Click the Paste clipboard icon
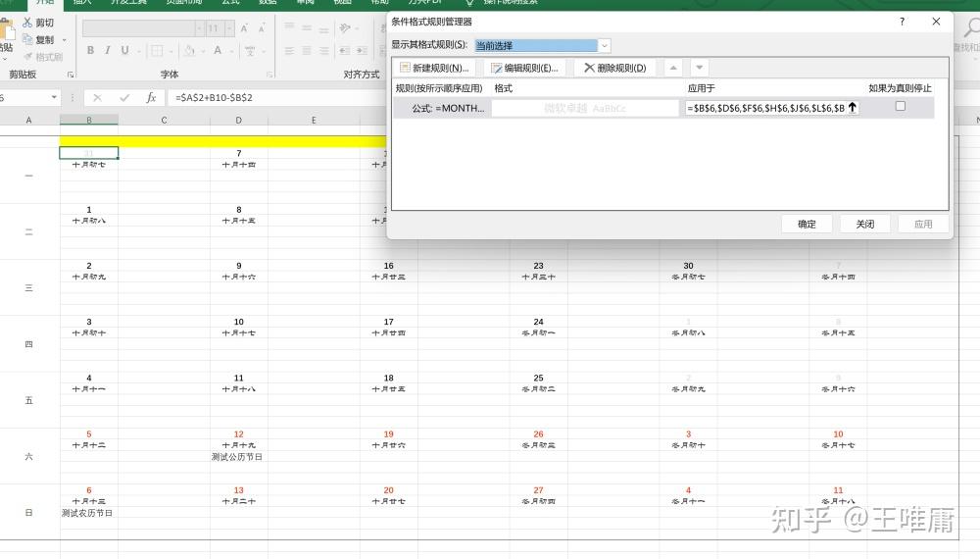 click(6, 29)
